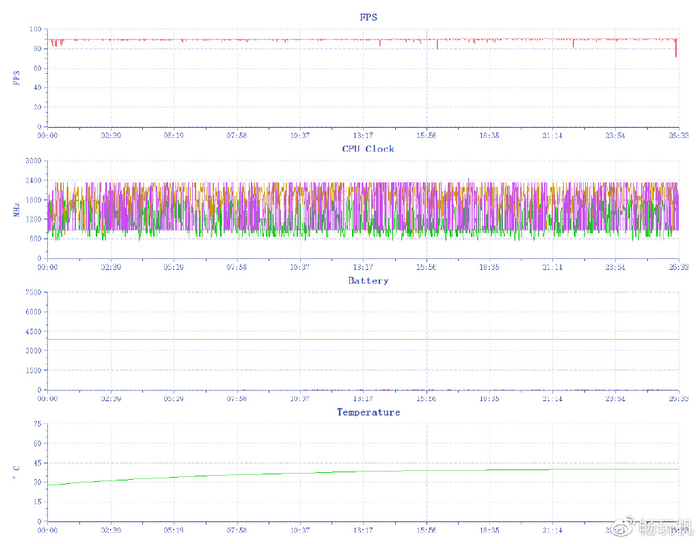This screenshot has width=700, height=544.
Task: Select the MHz vertical axis label
Action: coord(16,208)
